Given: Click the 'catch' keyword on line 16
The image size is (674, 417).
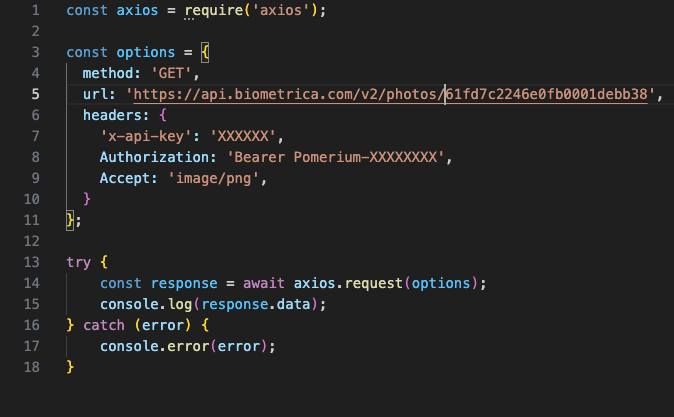Looking at the screenshot, I should pos(104,325).
